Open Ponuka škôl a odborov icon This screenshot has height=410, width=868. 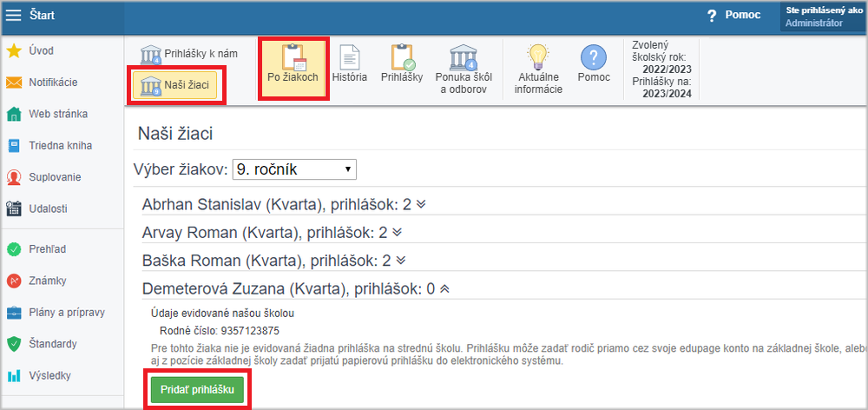click(464, 56)
